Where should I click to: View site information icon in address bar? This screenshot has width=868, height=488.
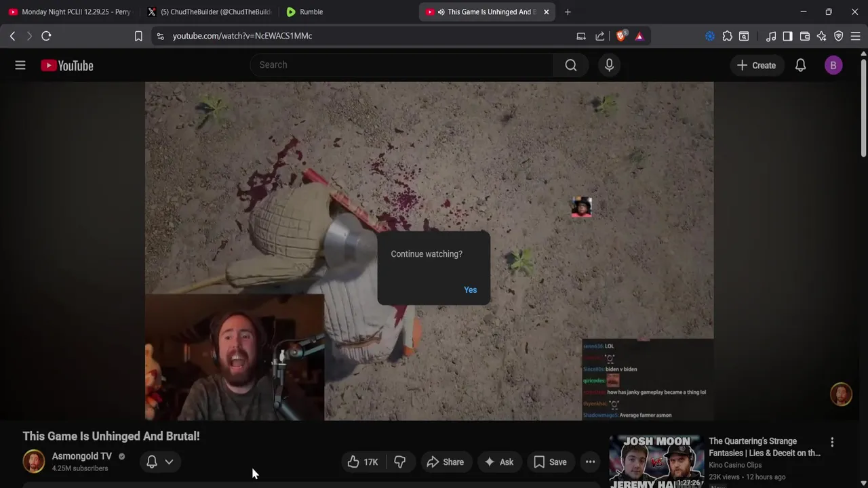click(160, 36)
